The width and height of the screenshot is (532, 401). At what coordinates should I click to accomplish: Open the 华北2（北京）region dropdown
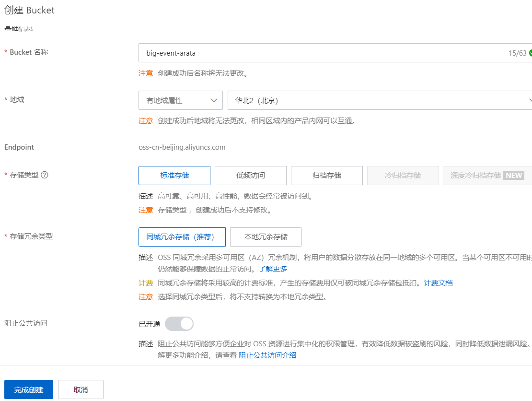point(380,100)
